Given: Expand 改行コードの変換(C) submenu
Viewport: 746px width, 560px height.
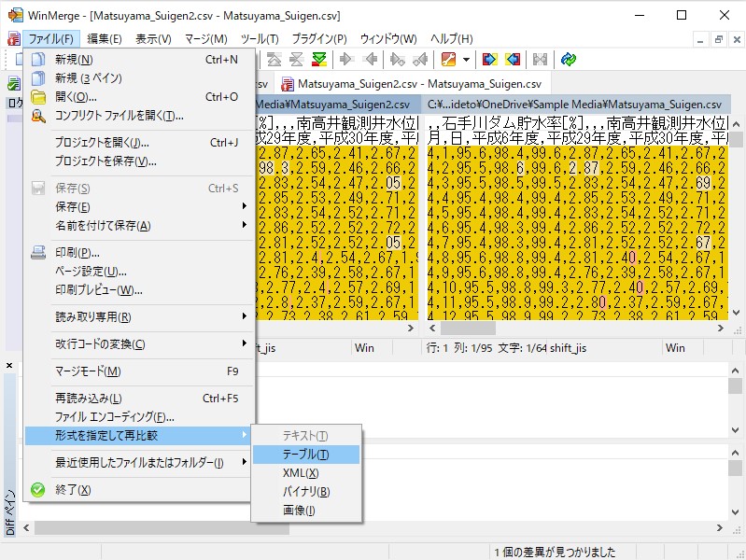Looking at the screenshot, I should [x=139, y=344].
